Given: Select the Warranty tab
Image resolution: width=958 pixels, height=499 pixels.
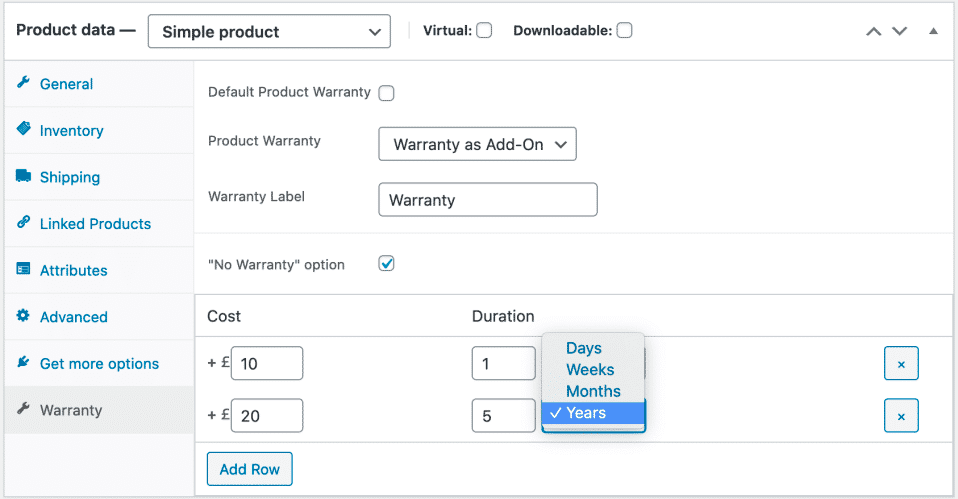Looking at the screenshot, I should click(99, 410).
